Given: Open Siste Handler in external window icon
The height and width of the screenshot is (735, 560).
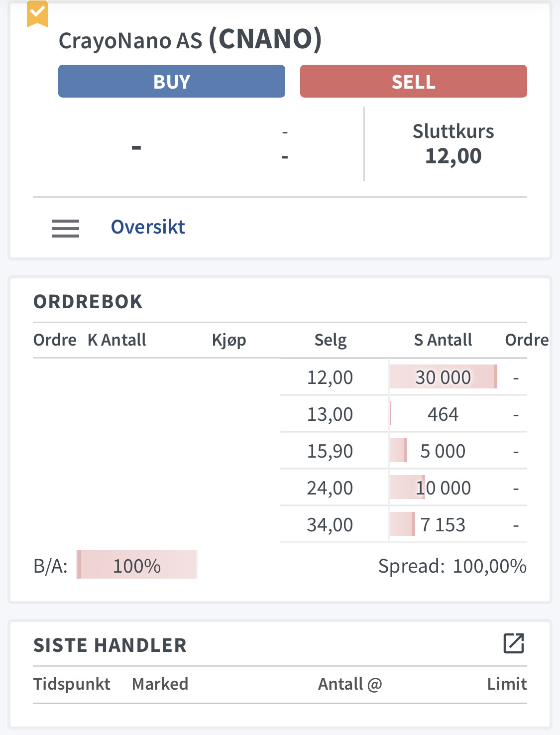Looking at the screenshot, I should [514, 643].
